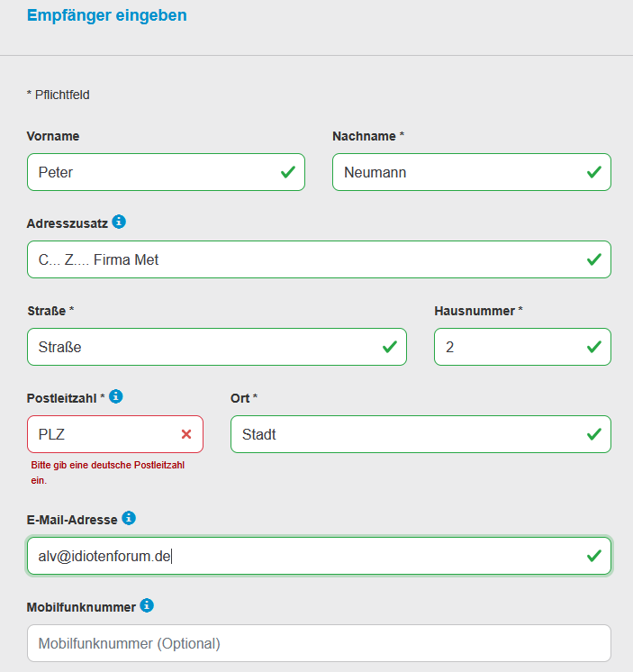This screenshot has width=633, height=672.
Task: Click the Empfänger eingeben heading
Action: pos(106,15)
